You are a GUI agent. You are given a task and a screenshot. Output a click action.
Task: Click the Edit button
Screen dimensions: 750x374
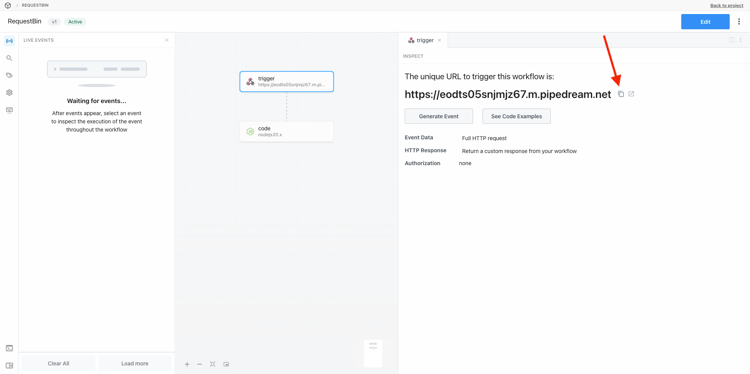705,22
